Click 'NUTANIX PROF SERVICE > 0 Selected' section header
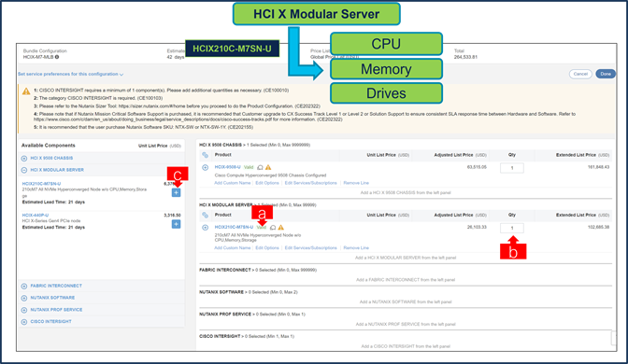Viewport: 628px width, 364px height. click(x=252, y=315)
